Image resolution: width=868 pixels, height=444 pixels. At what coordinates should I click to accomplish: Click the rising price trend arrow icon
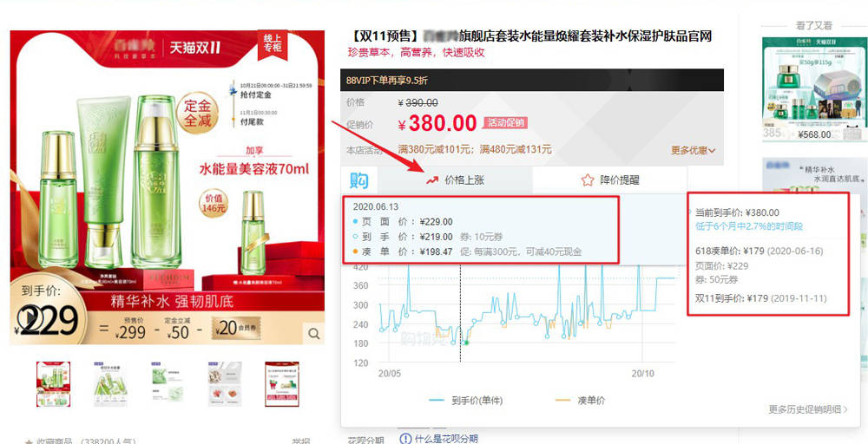432,180
